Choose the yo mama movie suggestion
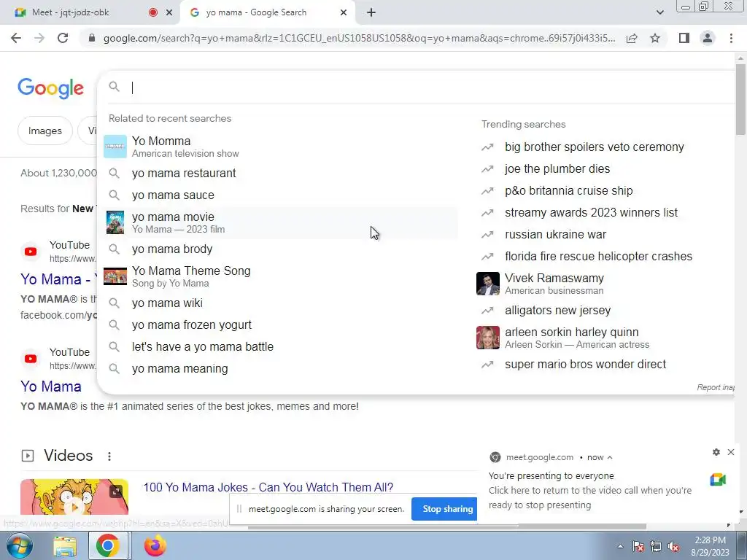The image size is (747, 560). 279,222
